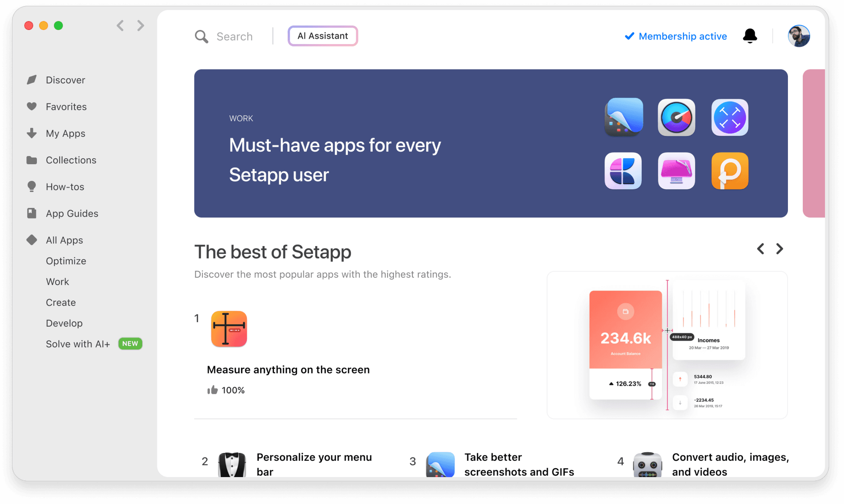Click the purple screen-measurement app icon in the banner
Screen dimensions: 844x504
tap(729, 117)
